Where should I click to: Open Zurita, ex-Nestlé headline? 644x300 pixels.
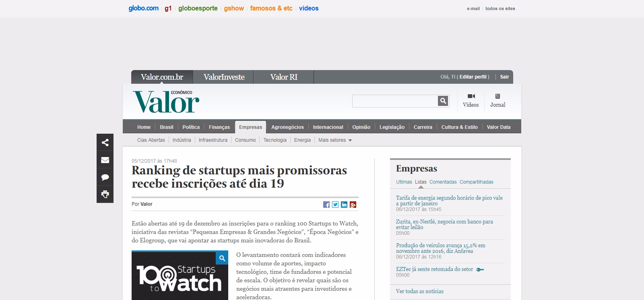[444, 224]
